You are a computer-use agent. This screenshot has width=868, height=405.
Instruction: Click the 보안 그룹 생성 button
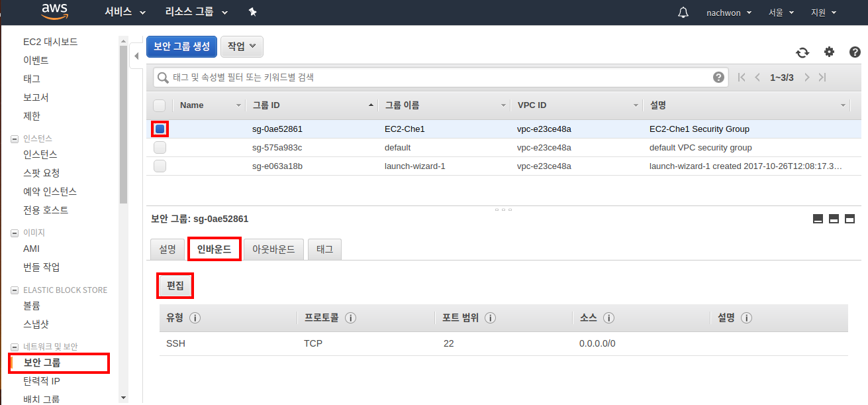pos(181,46)
